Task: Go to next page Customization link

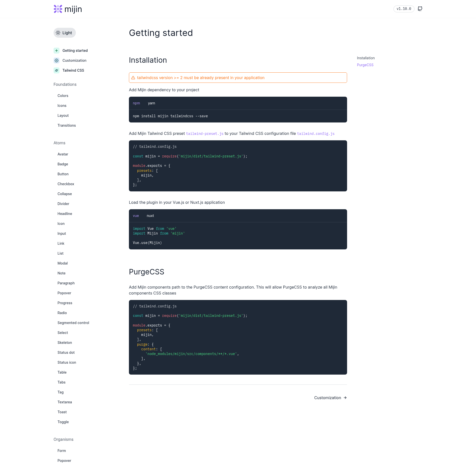Action: (x=330, y=398)
